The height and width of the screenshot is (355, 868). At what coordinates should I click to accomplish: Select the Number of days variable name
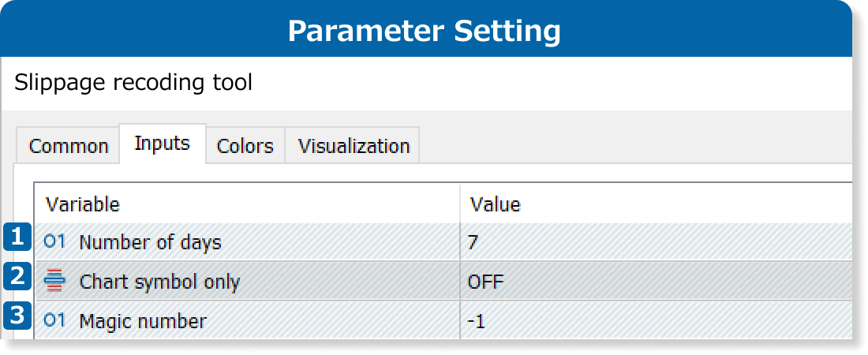(150, 243)
